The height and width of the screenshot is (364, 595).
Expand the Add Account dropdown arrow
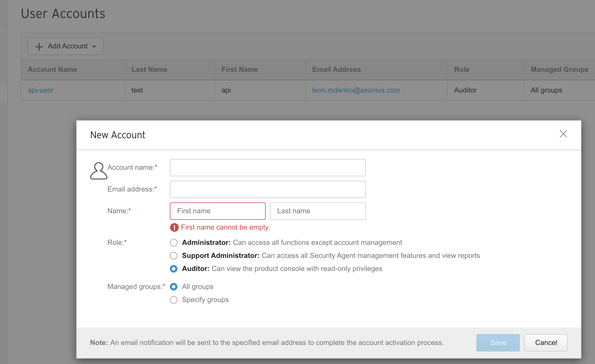tap(94, 47)
